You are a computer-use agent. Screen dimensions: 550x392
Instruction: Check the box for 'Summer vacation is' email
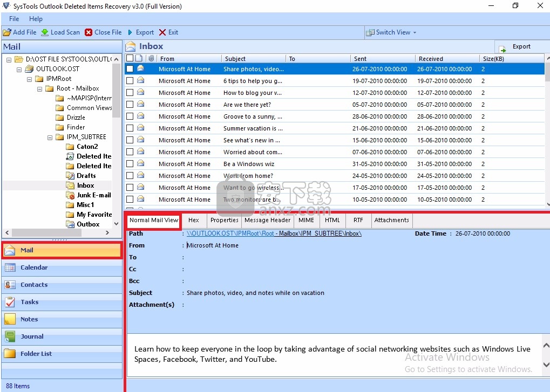130,128
